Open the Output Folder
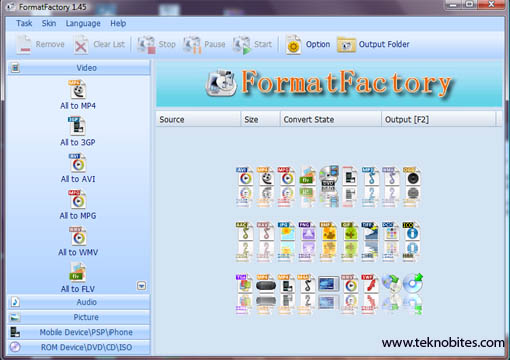This screenshot has height=360, width=510. click(x=373, y=44)
